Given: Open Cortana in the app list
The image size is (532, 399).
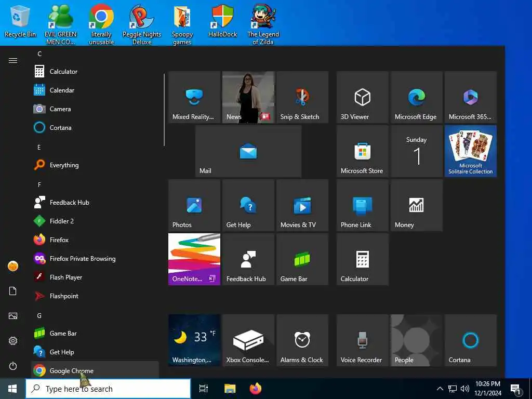Looking at the screenshot, I should tap(95, 128).
